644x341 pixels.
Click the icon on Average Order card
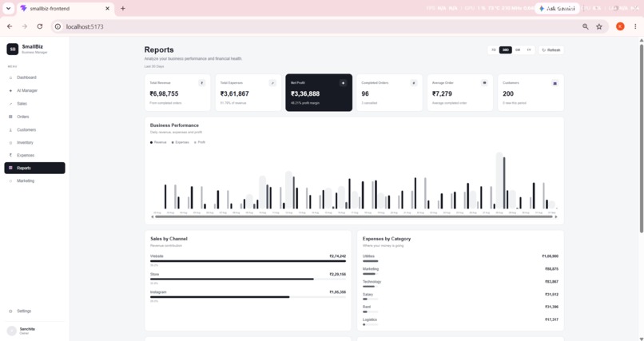[484, 83]
